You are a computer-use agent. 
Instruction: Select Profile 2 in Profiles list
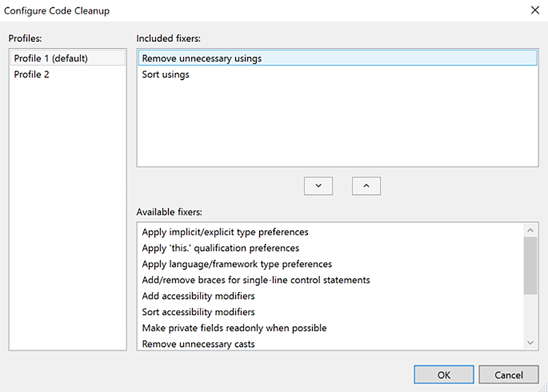click(32, 74)
